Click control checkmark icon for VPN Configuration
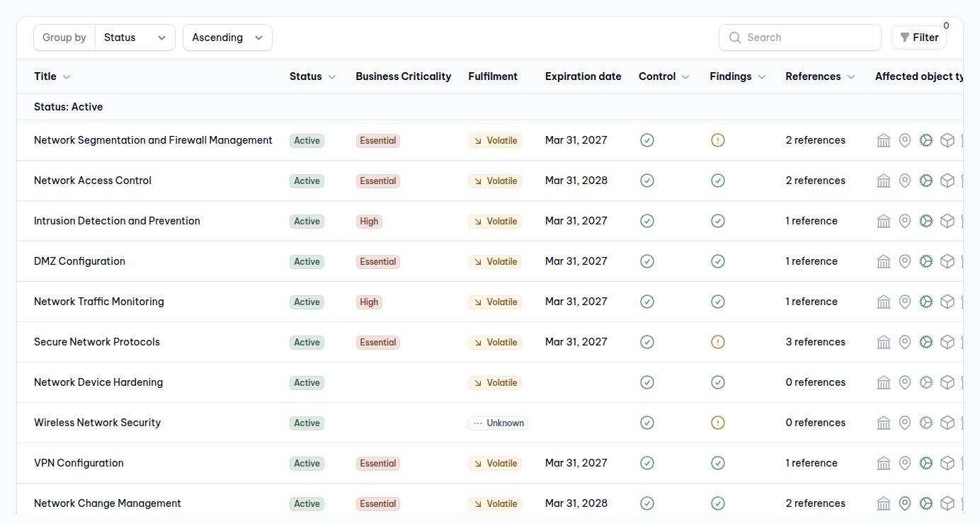 click(x=646, y=463)
